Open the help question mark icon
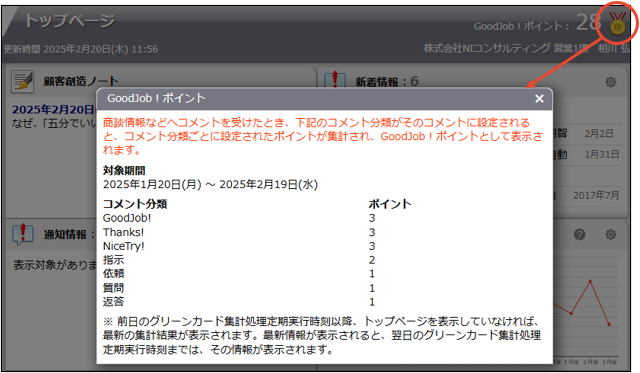The image size is (640, 373). 579,235
